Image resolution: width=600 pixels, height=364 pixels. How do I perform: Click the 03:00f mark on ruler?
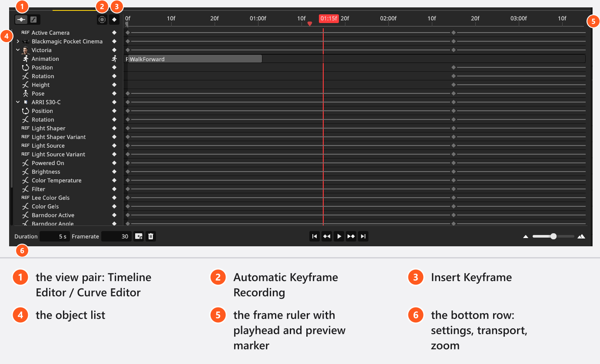click(518, 18)
